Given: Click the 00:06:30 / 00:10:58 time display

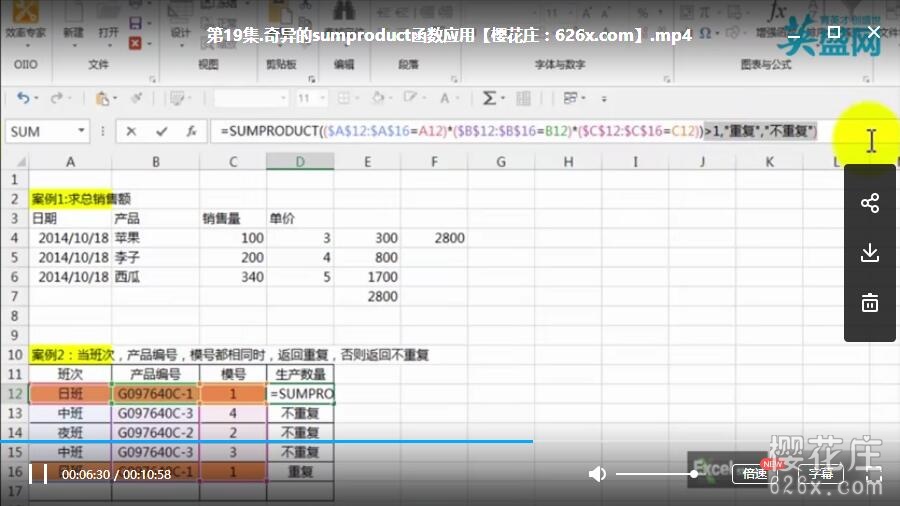Looking at the screenshot, I should coord(116,474).
